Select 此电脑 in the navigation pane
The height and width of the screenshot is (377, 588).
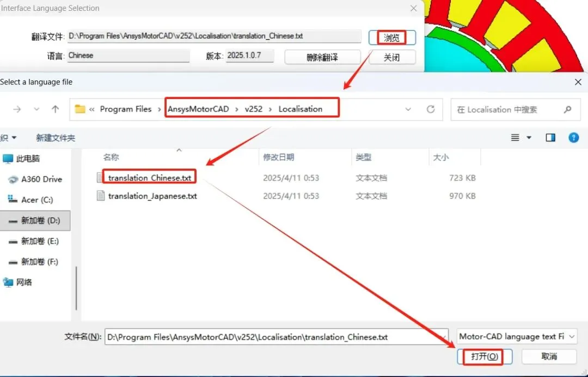click(x=28, y=158)
